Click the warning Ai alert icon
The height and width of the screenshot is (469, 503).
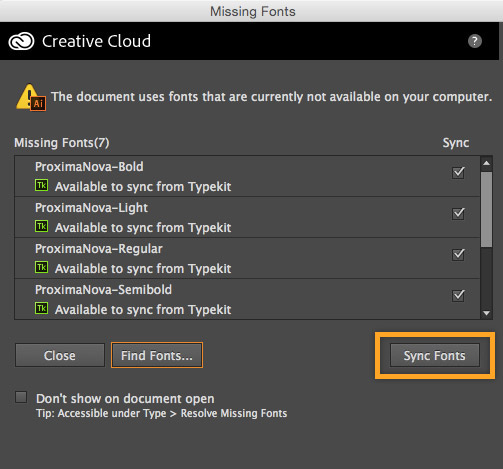click(x=31, y=97)
